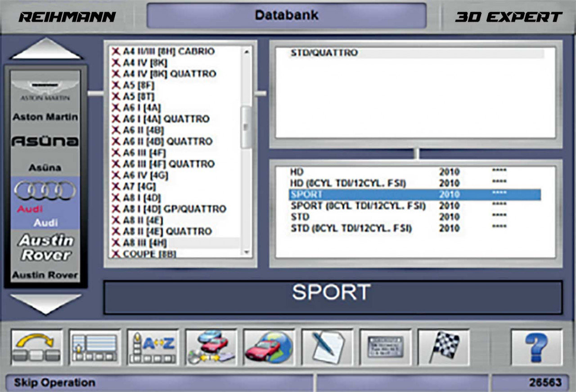Screen dimensions: 576x392
Task: Select HD (8CYL TDI/12CYL. FSI) row
Action: (x=414, y=183)
